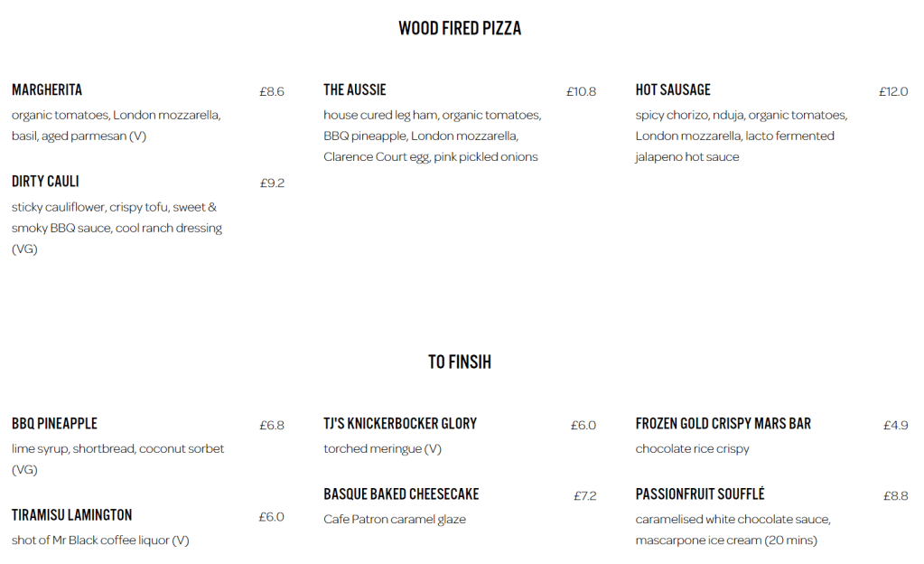Click the £10.8 price for The Aussie
The image size is (924, 564).
[x=581, y=91]
